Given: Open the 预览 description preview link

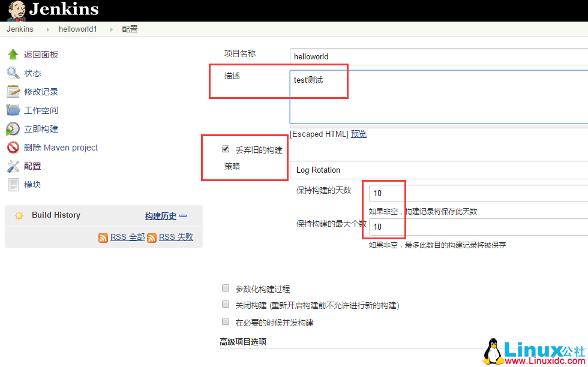Looking at the screenshot, I should pyautogui.click(x=358, y=133).
